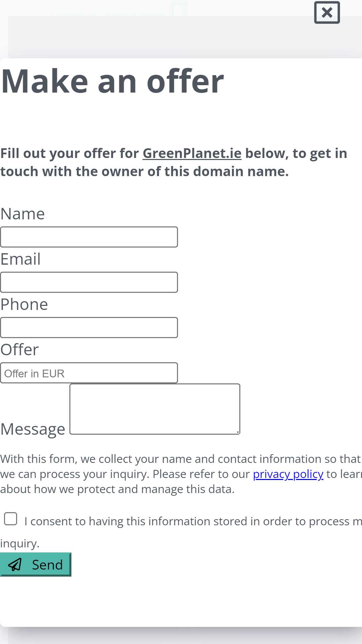Viewport: 362px width, 644px height.
Task: Click the Message field label
Action: [x=33, y=429]
